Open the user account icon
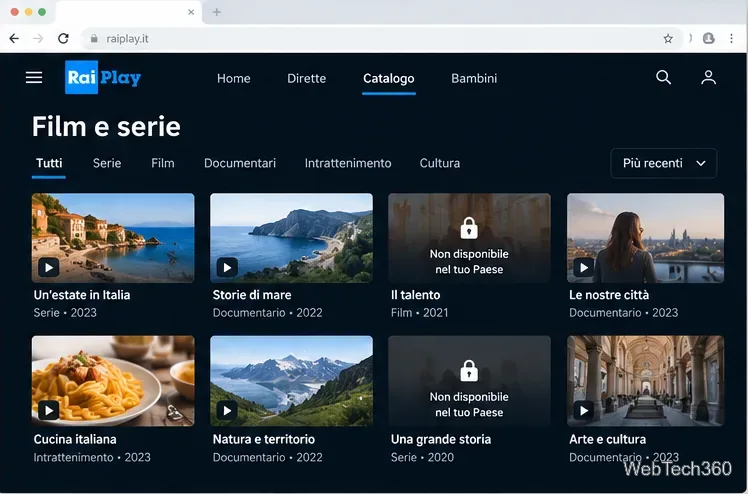748x494 pixels. click(708, 77)
